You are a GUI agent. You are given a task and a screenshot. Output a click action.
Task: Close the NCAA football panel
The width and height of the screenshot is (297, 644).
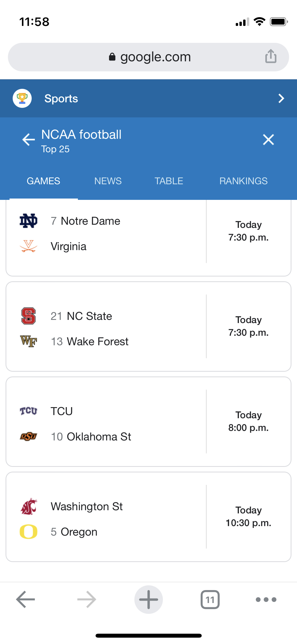(268, 140)
